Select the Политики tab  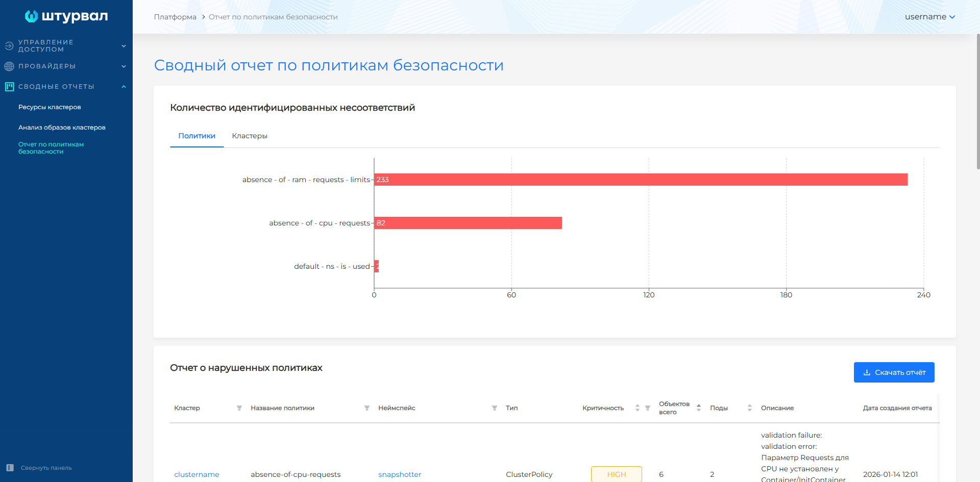[197, 136]
